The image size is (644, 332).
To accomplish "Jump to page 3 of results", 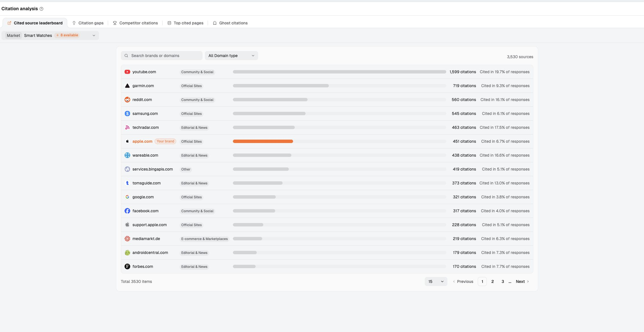I will coord(503,281).
